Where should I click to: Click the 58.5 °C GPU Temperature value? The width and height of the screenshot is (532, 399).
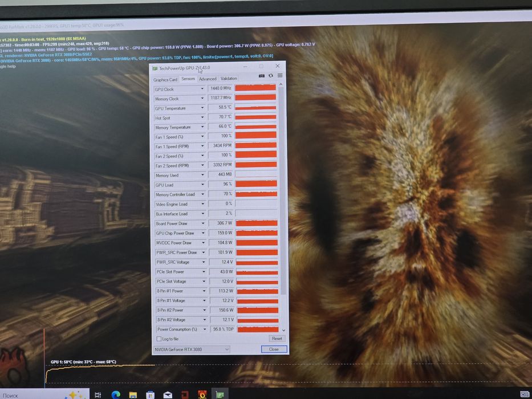coord(220,107)
